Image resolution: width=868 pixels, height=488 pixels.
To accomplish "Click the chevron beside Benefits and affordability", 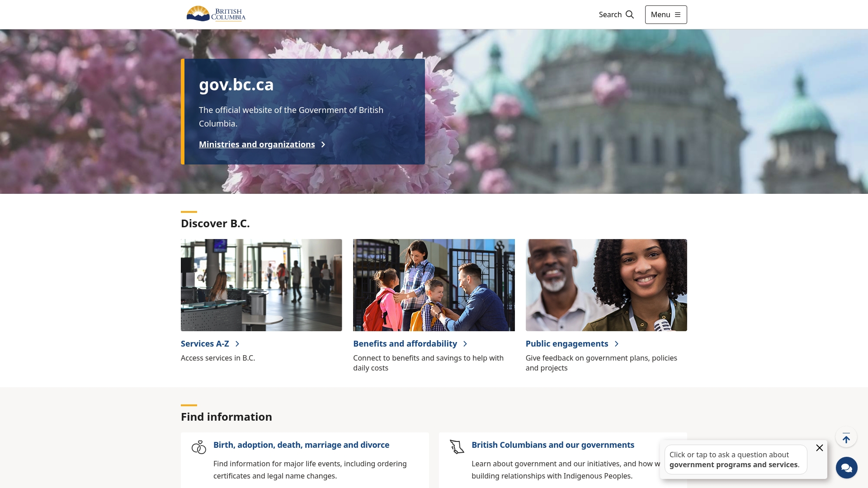I will coord(465,344).
